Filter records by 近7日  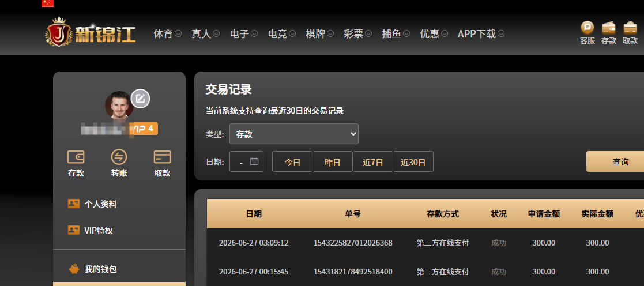(373, 161)
